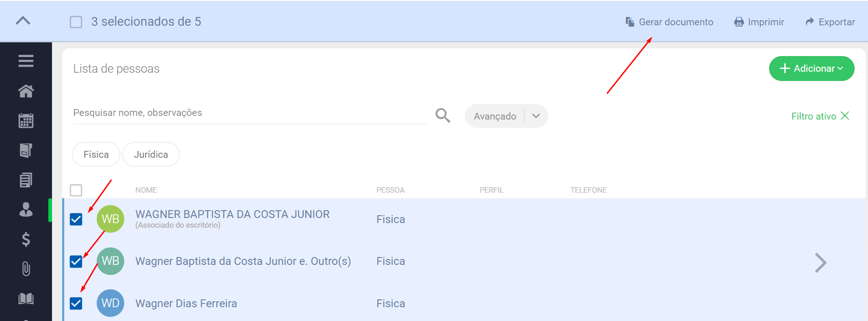Collapse the top bar with up chevron
The width and height of the screenshot is (868, 321).
pyautogui.click(x=23, y=21)
